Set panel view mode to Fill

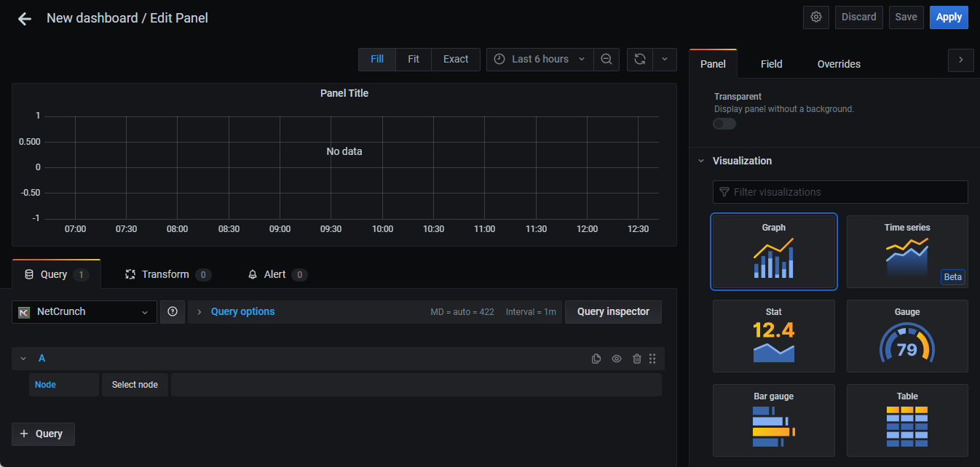377,60
